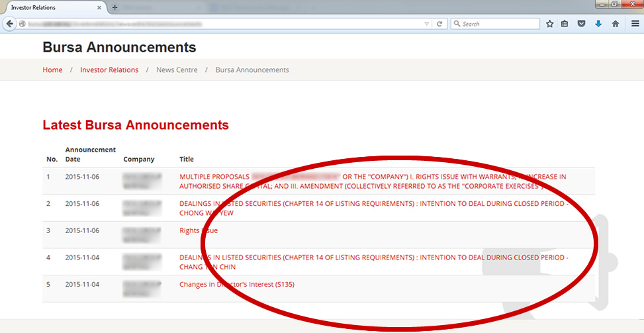Select the Investor Relations browser tab

(x=46, y=7)
